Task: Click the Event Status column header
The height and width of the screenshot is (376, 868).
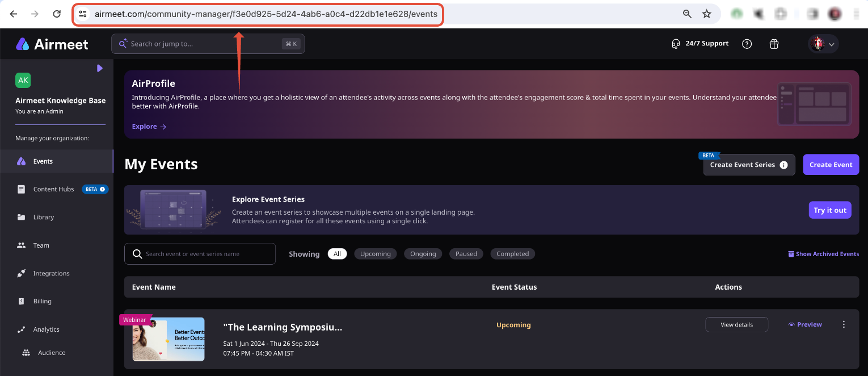Action: point(514,287)
